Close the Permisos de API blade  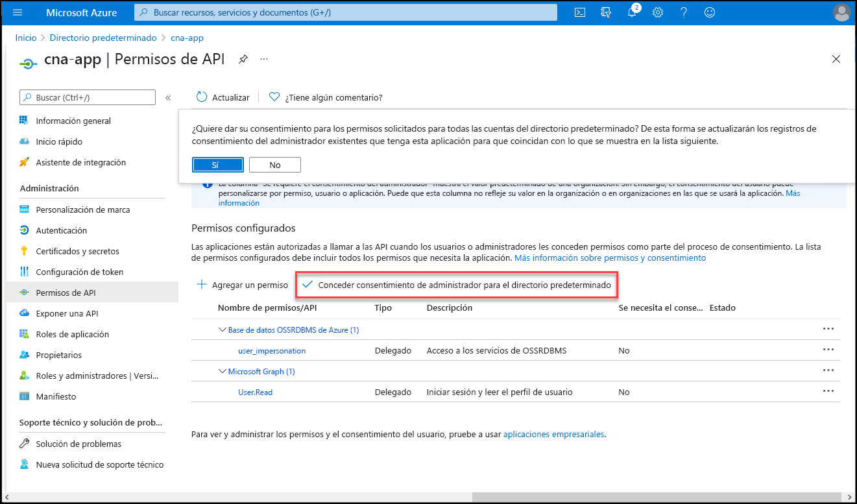(x=836, y=59)
